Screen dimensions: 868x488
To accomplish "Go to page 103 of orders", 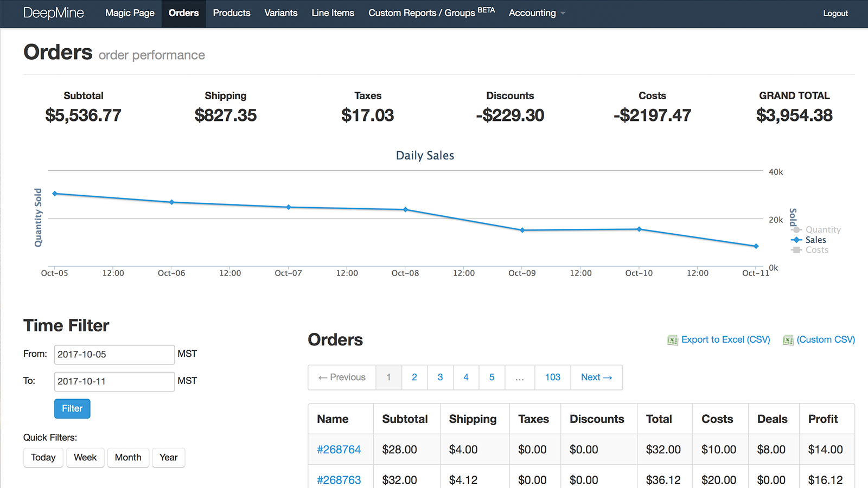I will (552, 377).
